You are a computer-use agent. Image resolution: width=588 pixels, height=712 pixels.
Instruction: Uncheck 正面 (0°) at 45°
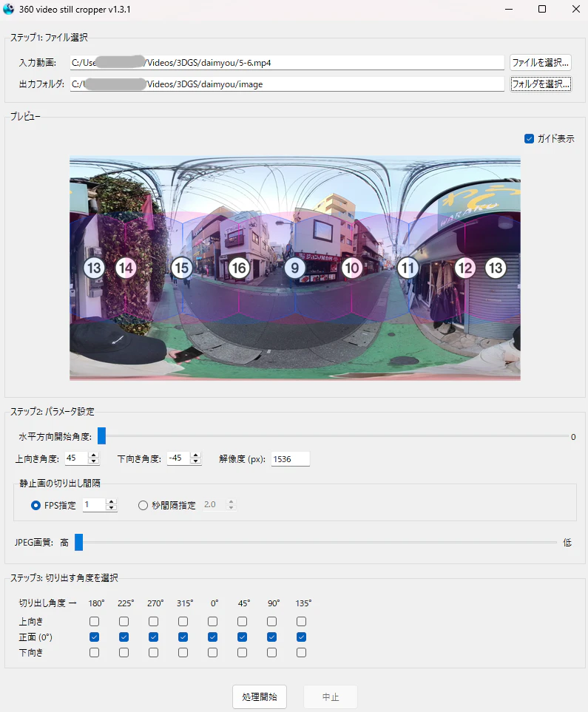(x=242, y=637)
